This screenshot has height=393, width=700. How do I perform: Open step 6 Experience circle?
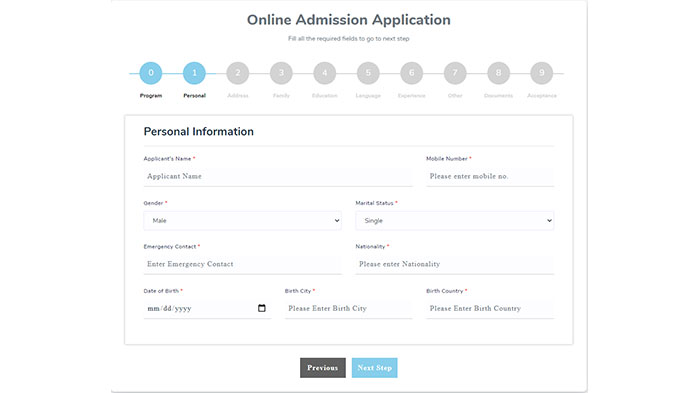tap(412, 73)
